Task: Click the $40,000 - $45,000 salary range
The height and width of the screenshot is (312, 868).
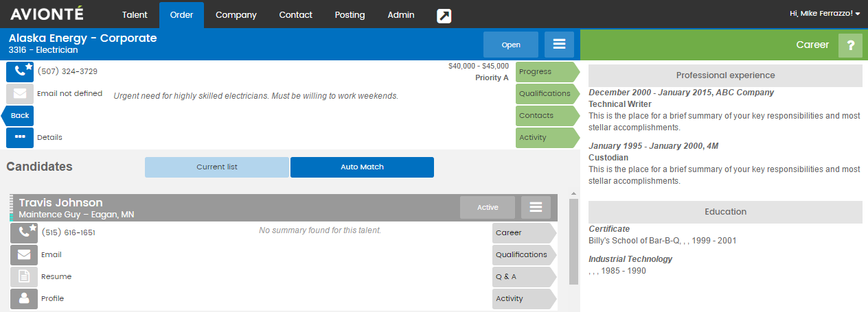Action: pyautogui.click(x=479, y=67)
